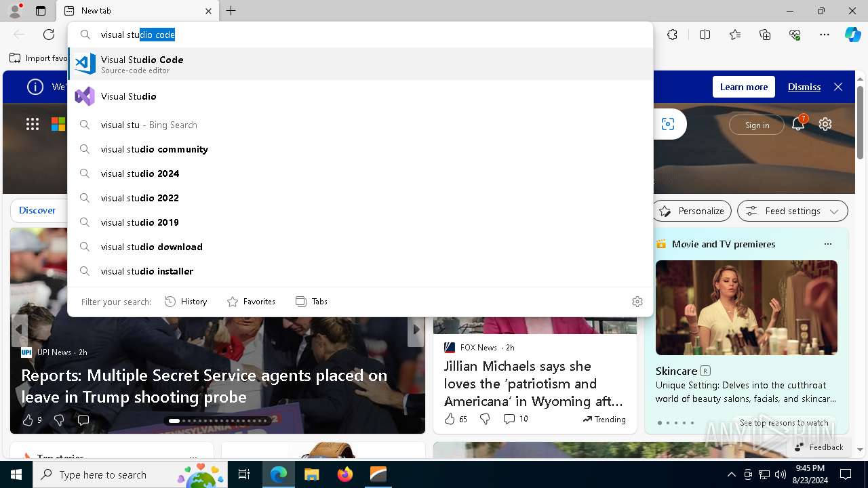Open Windows Start menu
This screenshot has height=488, width=868.
[16, 474]
